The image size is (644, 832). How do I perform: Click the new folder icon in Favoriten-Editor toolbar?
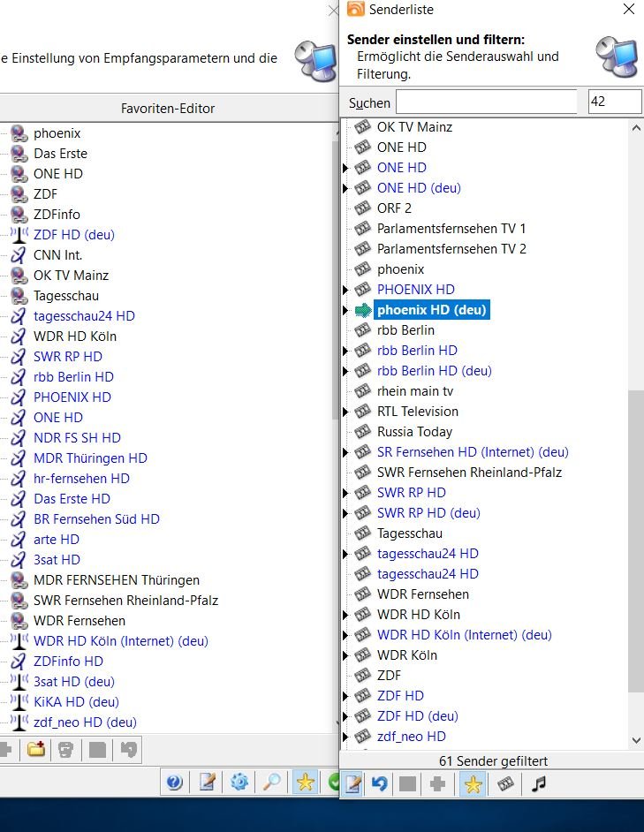click(x=36, y=750)
